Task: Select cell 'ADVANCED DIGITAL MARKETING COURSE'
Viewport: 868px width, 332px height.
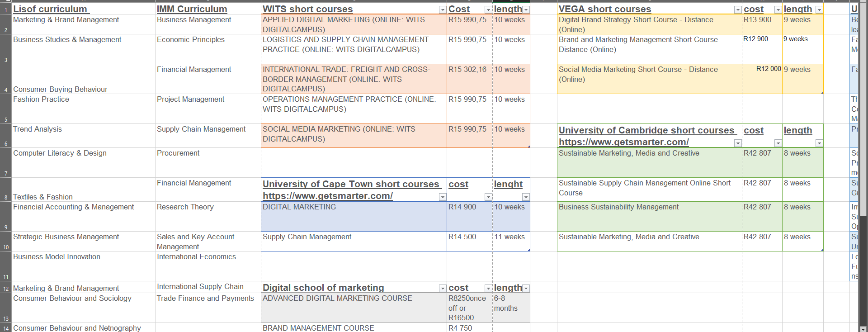Action: point(354,308)
